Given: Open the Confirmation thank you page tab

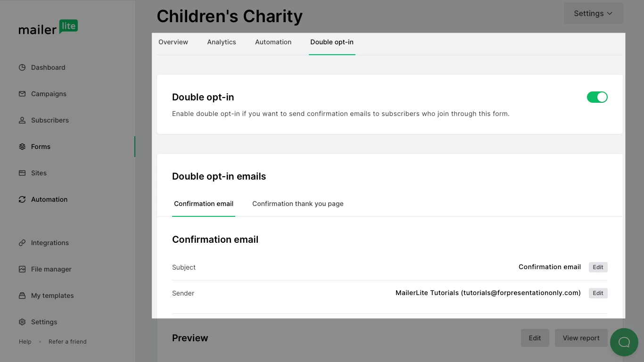Looking at the screenshot, I should pyautogui.click(x=297, y=204).
